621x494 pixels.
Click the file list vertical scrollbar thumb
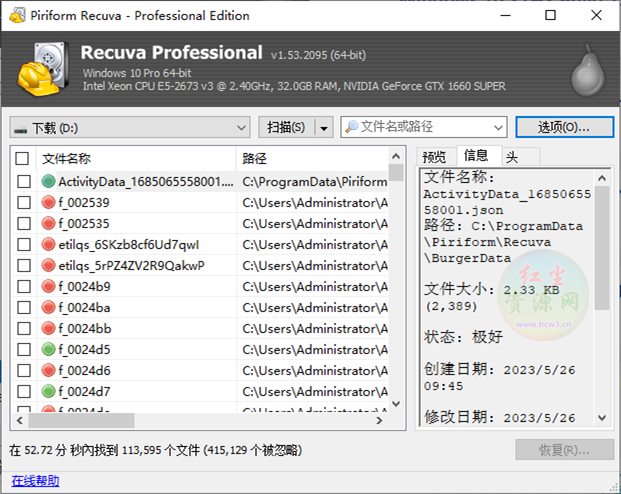pyautogui.click(x=396, y=173)
